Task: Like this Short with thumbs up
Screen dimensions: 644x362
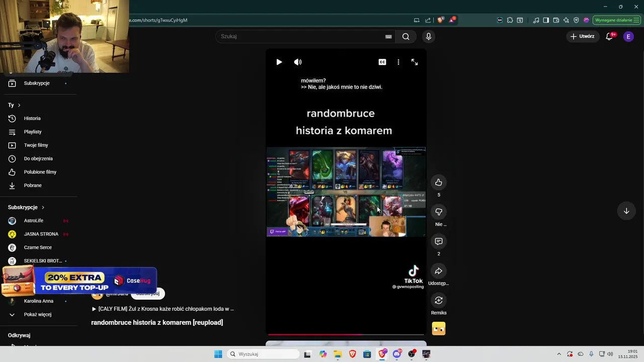Action: [x=439, y=183]
